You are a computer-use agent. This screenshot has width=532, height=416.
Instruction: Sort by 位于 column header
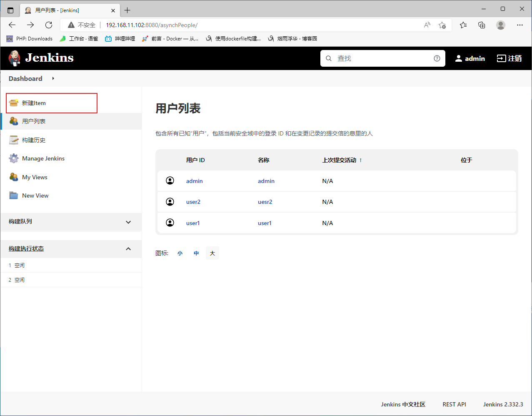[467, 160]
